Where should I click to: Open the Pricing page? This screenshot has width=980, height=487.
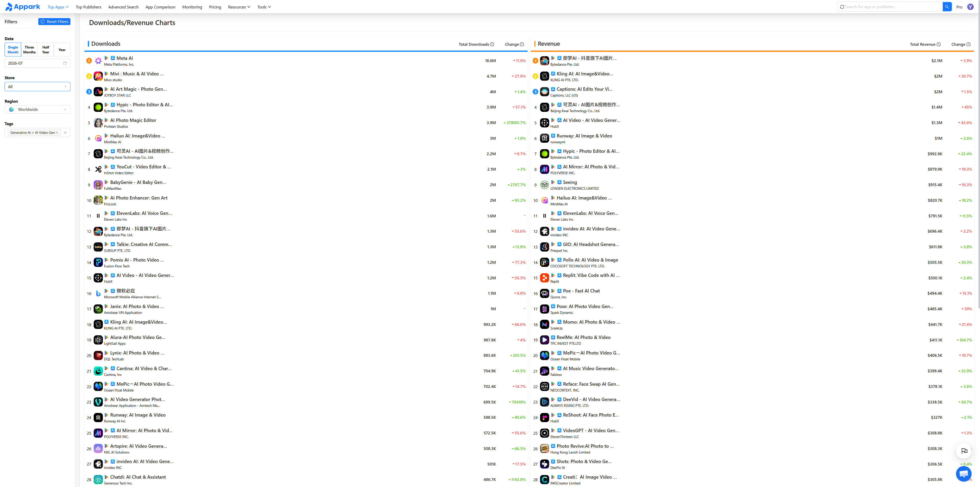(215, 7)
